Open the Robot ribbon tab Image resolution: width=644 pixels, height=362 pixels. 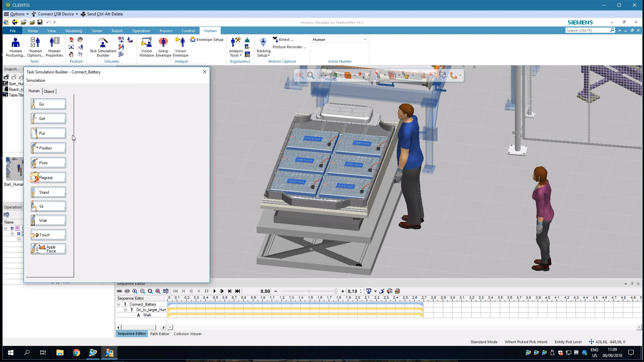(117, 31)
